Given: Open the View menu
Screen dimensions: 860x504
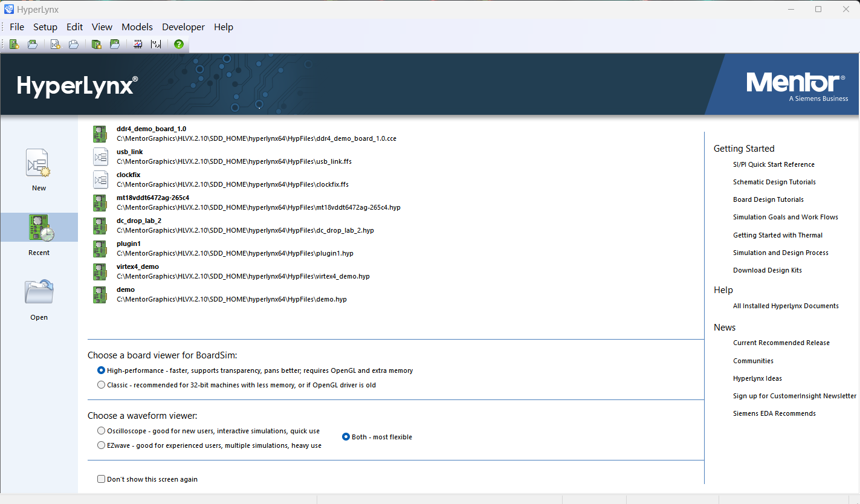Looking at the screenshot, I should pyautogui.click(x=102, y=27).
